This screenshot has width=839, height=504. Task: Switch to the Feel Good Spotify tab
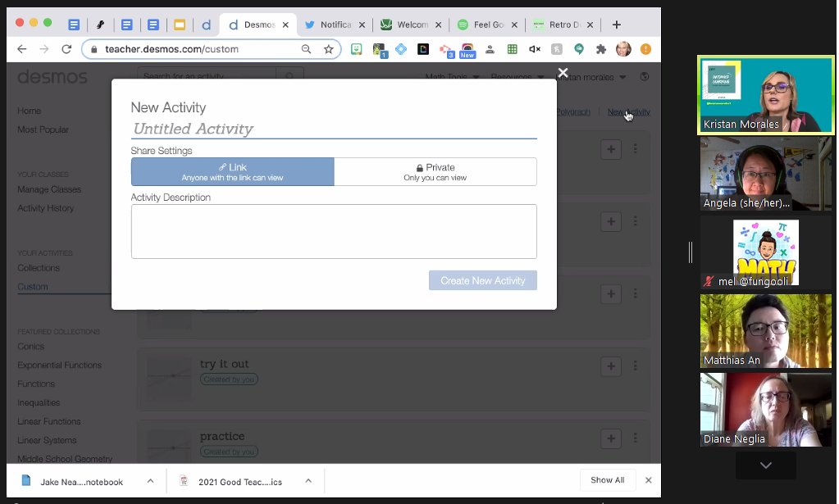(487, 25)
